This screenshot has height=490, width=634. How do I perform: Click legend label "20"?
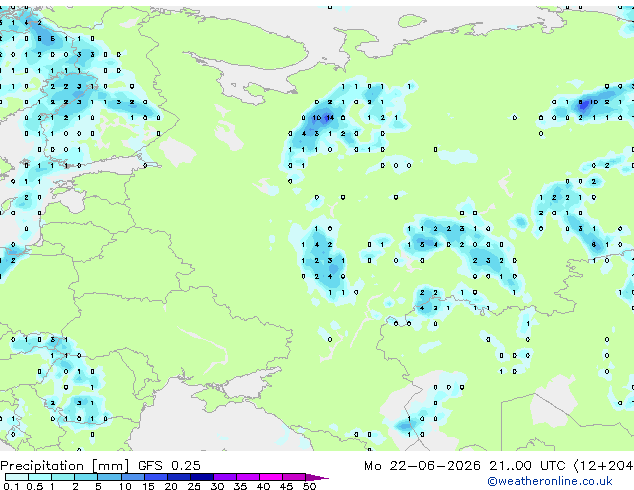click(171, 486)
